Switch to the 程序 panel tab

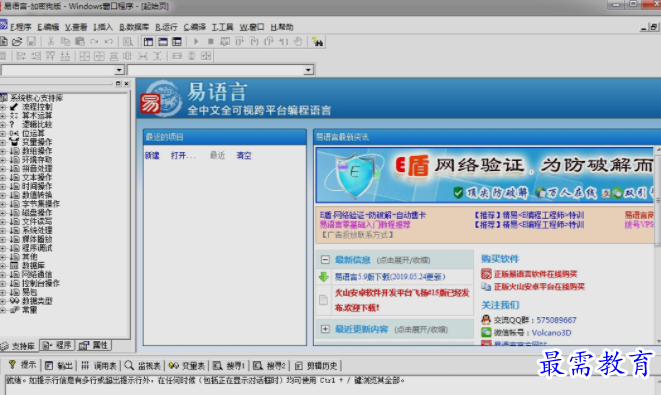pyautogui.click(x=57, y=345)
